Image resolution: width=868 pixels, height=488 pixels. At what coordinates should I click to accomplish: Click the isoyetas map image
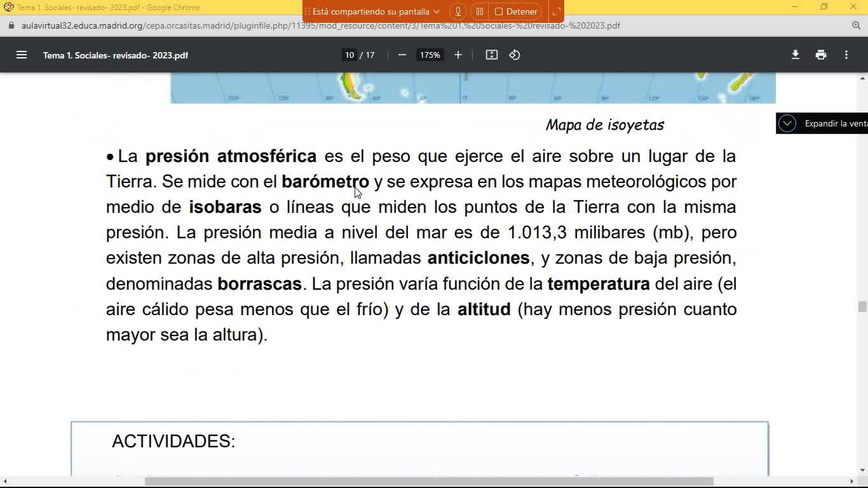[x=473, y=88]
